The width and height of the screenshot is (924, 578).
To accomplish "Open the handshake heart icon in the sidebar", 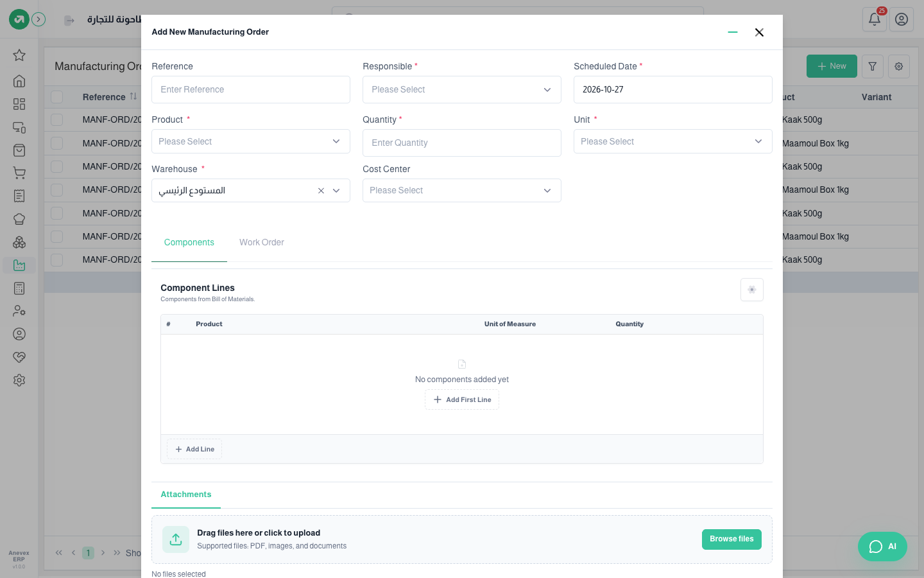I will point(19,357).
